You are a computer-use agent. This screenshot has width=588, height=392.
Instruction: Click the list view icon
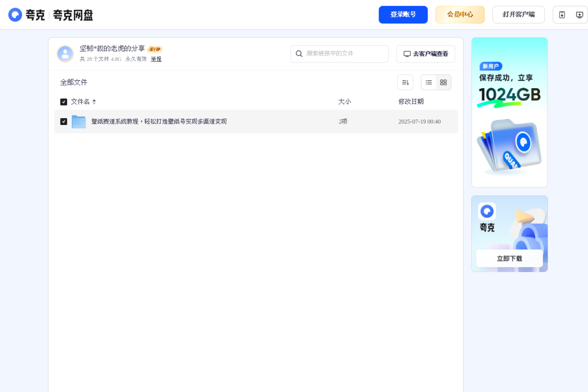pyautogui.click(x=429, y=82)
